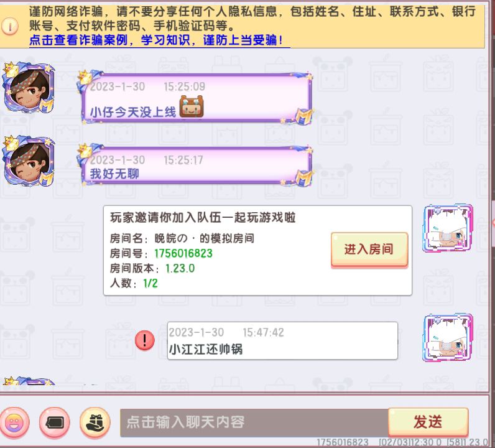Click the crying emoji sticker in first message
This screenshot has height=448, width=495.
(x=192, y=106)
